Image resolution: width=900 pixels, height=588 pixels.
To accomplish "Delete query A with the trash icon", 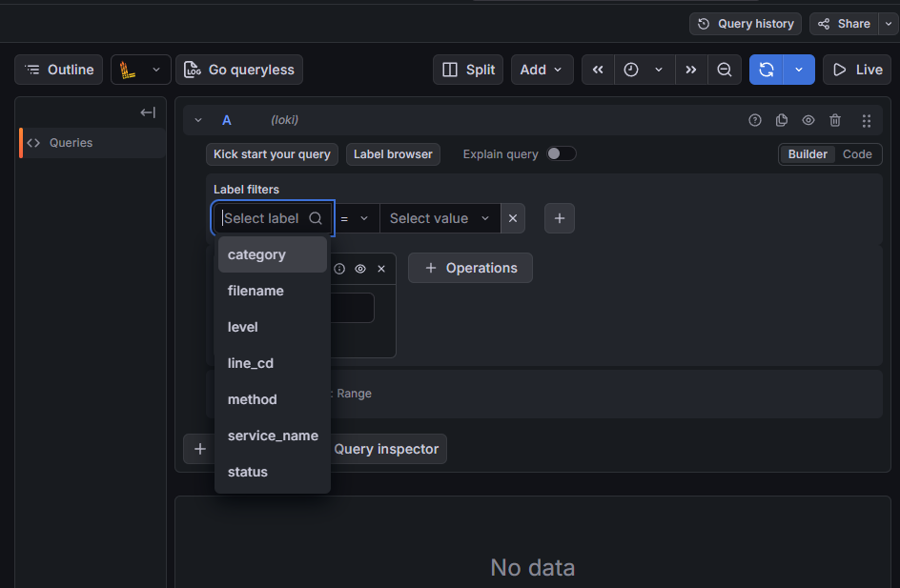I will coord(834,119).
